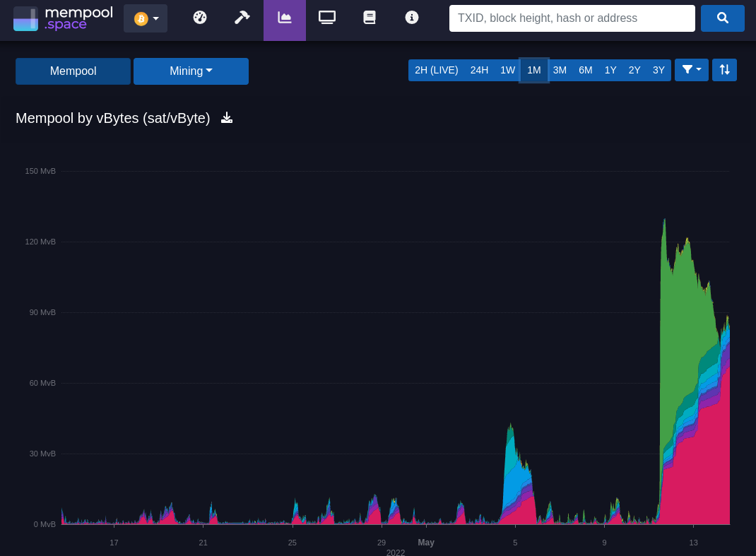Expand the fee filter funnel dropdown
Viewport: 756px width, 556px height.
pos(691,70)
